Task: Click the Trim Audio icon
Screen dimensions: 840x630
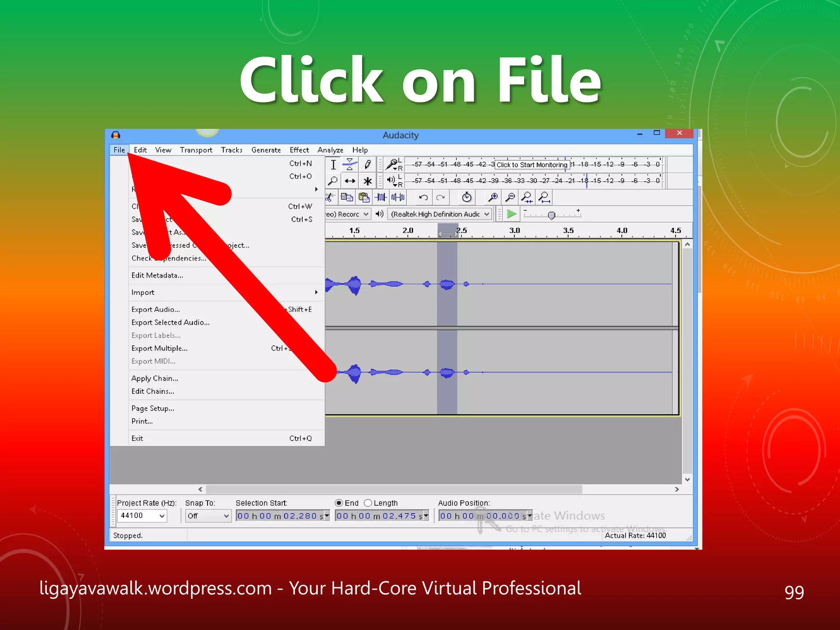Action: coord(381,197)
